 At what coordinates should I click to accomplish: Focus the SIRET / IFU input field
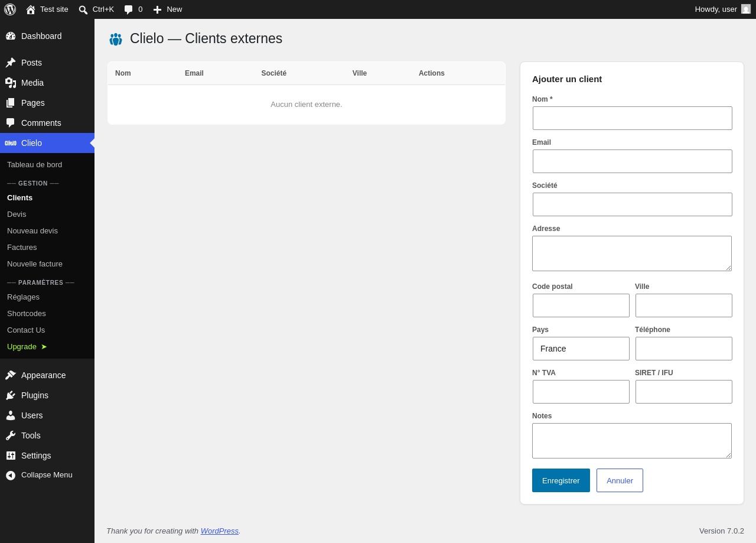point(684,392)
